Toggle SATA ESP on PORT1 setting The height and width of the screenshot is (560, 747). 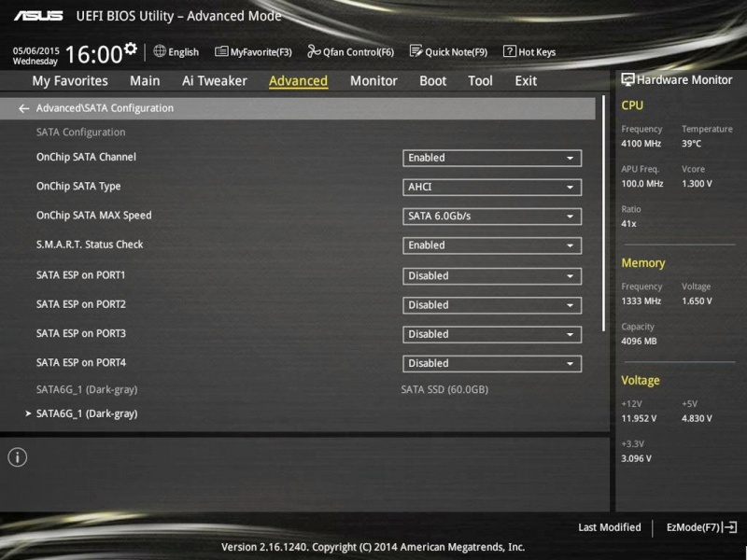(492, 276)
